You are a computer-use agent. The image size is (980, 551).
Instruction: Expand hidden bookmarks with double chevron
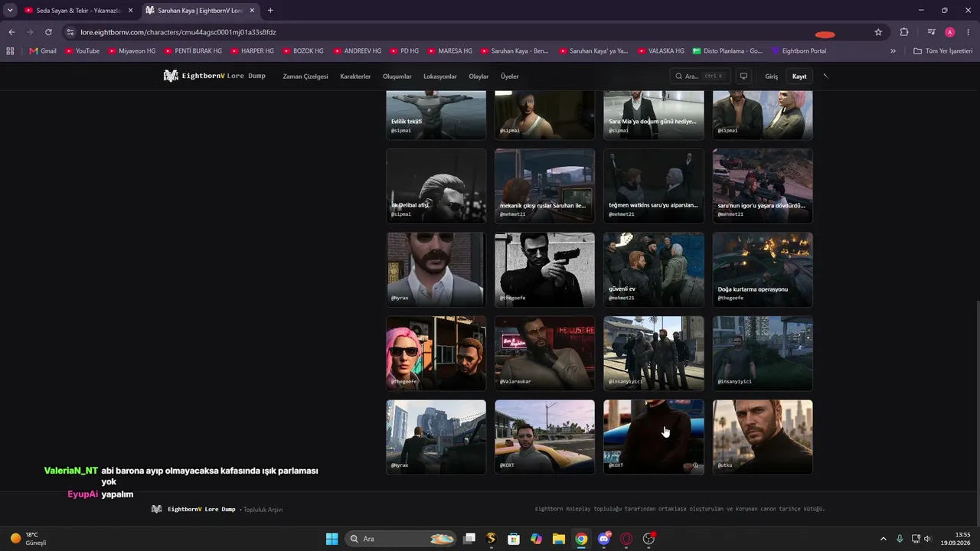point(893,51)
